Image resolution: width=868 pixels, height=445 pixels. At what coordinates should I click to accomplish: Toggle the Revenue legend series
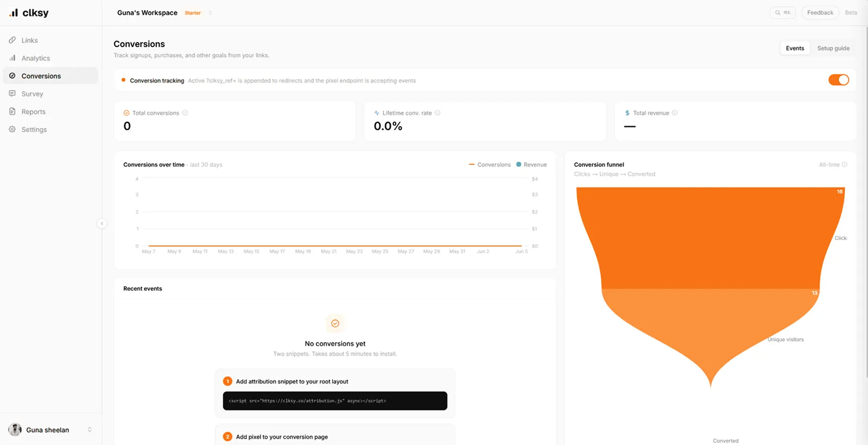click(x=531, y=165)
